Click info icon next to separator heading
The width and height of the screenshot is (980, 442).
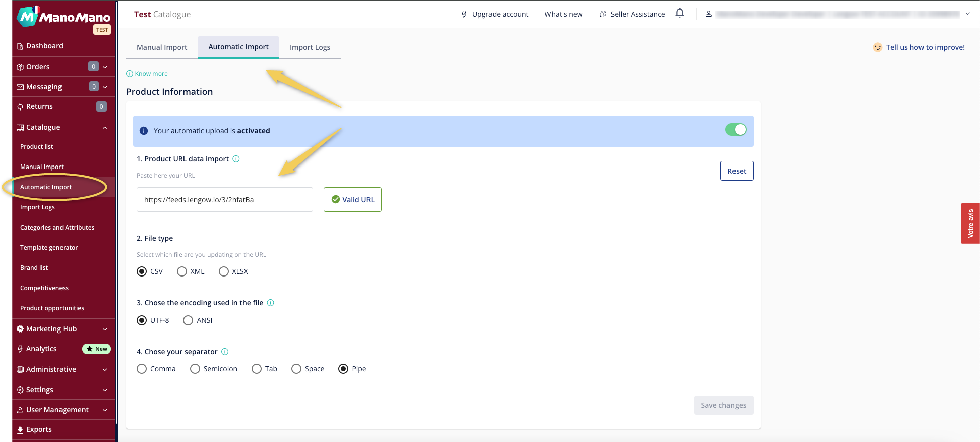225,352
